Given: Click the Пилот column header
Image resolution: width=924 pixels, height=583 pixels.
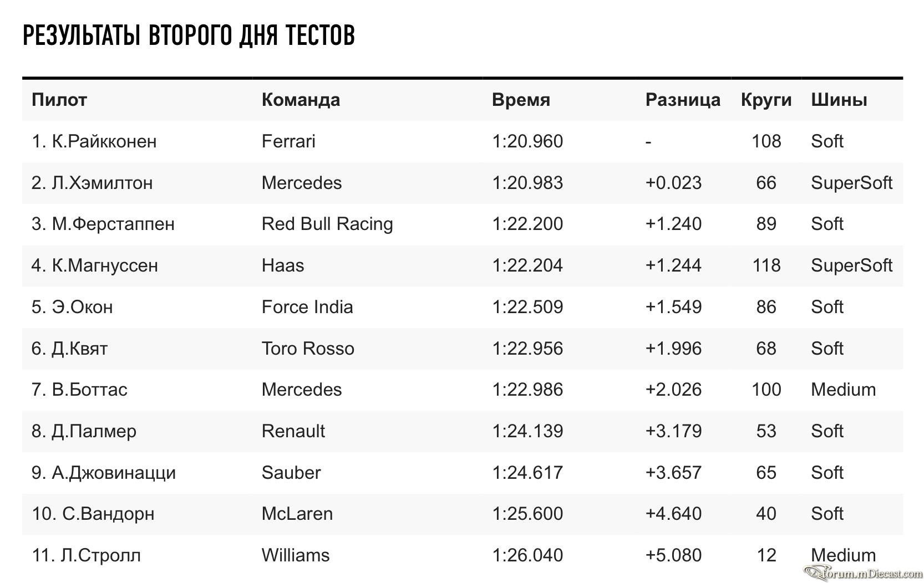Looking at the screenshot, I should [x=59, y=100].
